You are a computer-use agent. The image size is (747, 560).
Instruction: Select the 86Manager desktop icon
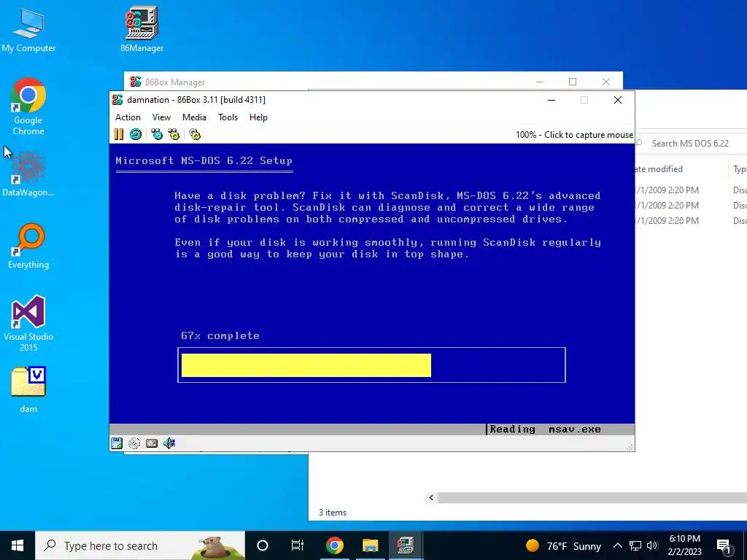[x=142, y=28]
